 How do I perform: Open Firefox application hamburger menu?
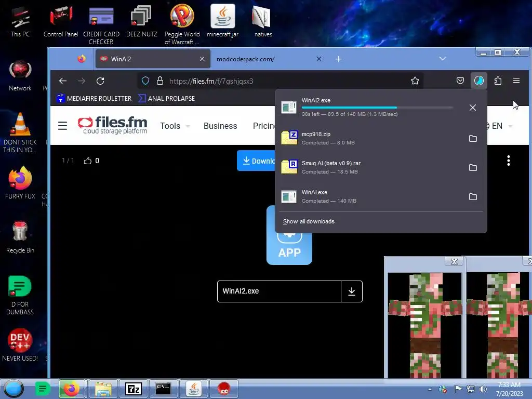pos(516,81)
